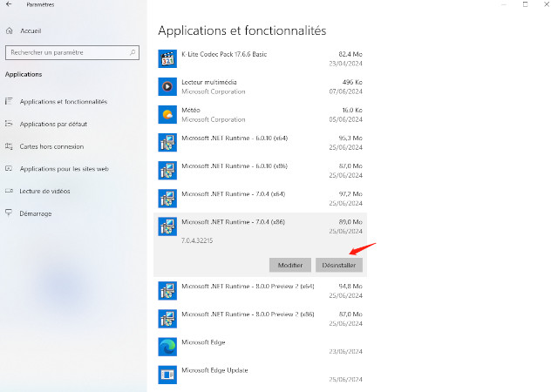The height and width of the screenshot is (392, 551).
Task: Click the .NET Runtime 8.0.0 Preview 2 (x86) icon
Action: [x=167, y=319]
